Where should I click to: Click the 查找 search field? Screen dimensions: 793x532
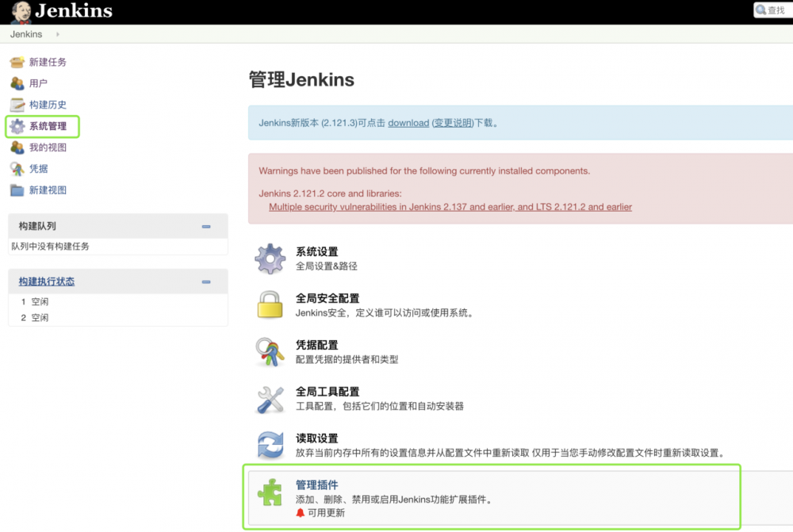click(x=773, y=10)
